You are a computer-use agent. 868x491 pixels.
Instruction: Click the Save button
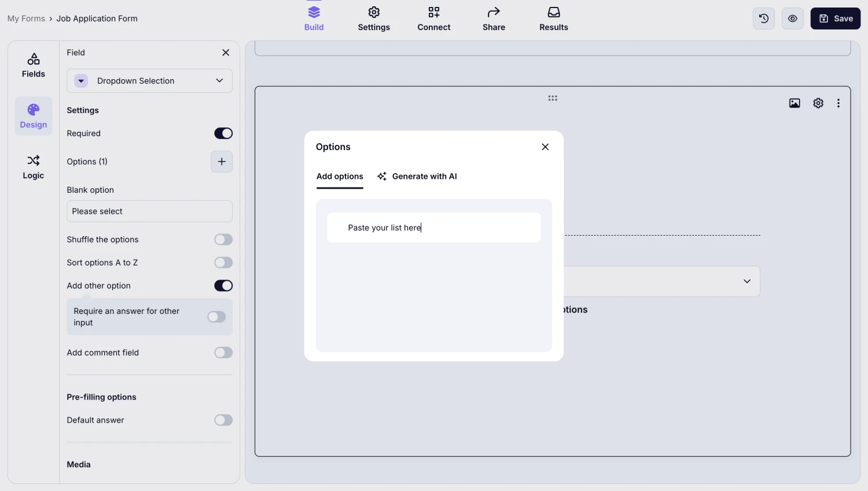835,19
